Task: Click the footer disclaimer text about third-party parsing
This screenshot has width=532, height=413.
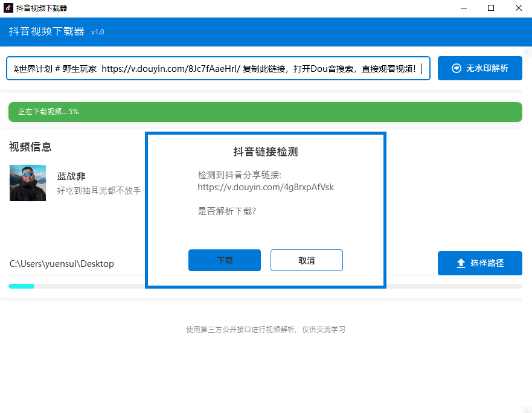Action: (x=266, y=329)
